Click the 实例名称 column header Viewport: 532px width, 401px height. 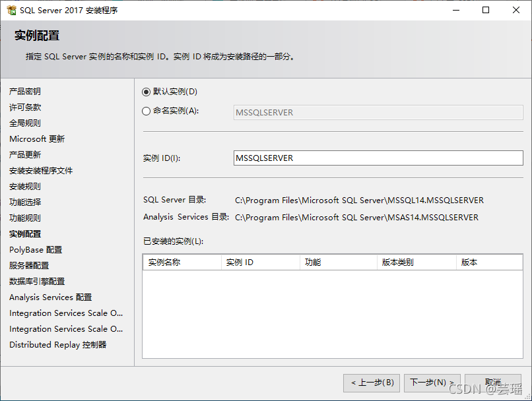pos(182,262)
